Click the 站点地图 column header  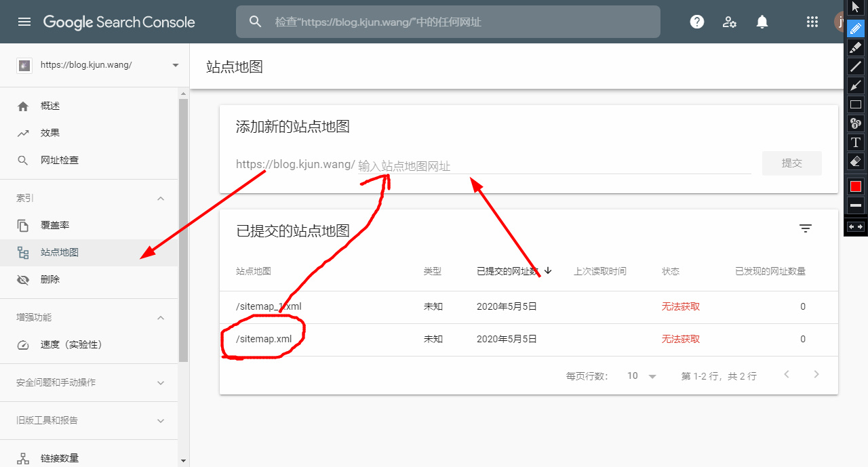(254, 271)
